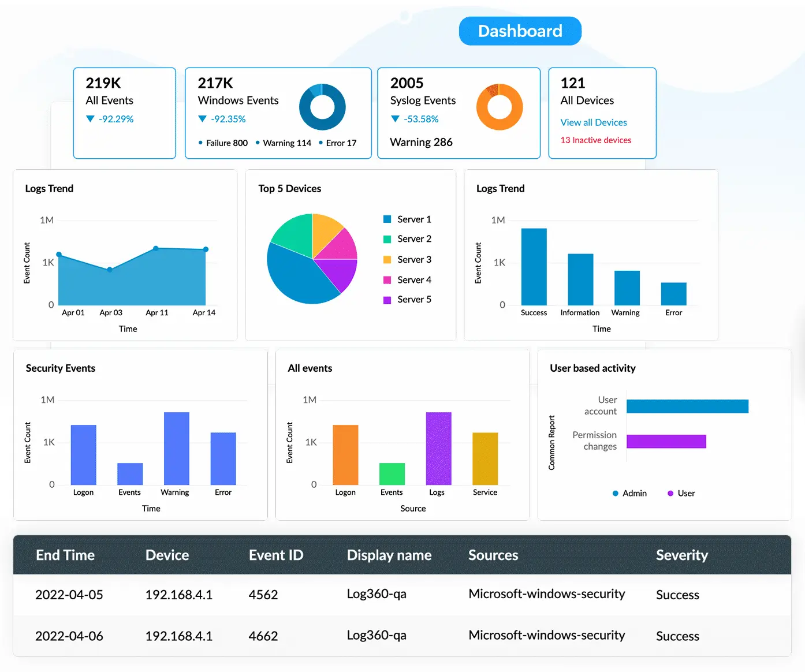The height and width of the screenshot is (672, 805).
Task: Click the Warning bar in Security Events
Action: [x=176, y=449]
